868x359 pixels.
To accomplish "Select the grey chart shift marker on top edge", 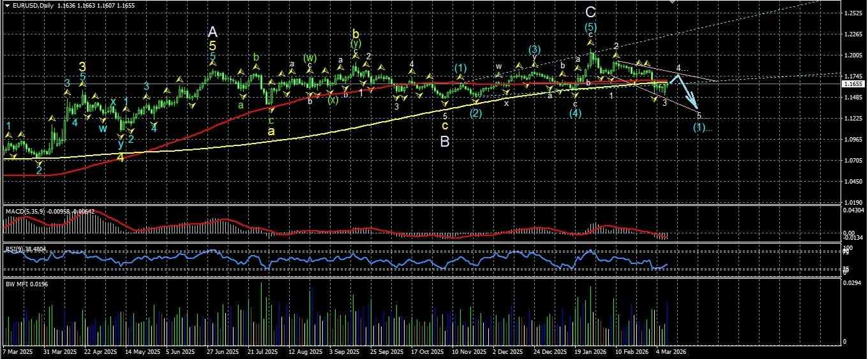I will [x=671, y=3].
